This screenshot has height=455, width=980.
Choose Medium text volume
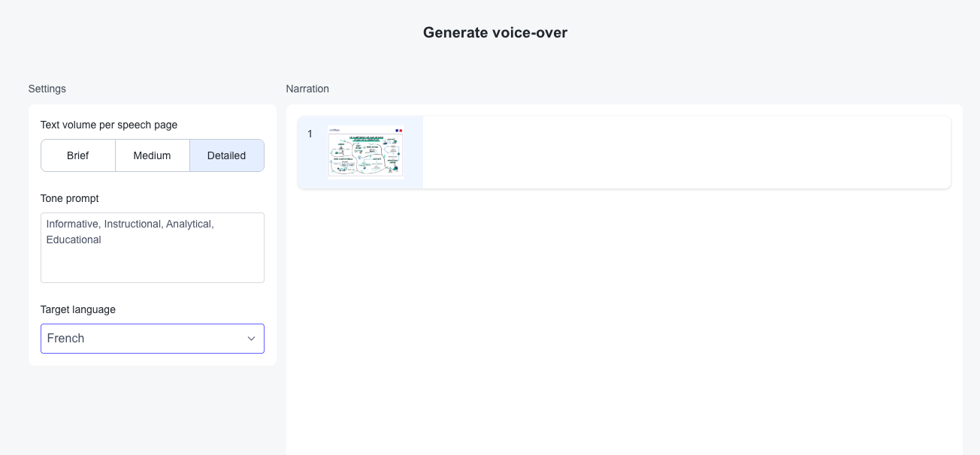[152, 155]
